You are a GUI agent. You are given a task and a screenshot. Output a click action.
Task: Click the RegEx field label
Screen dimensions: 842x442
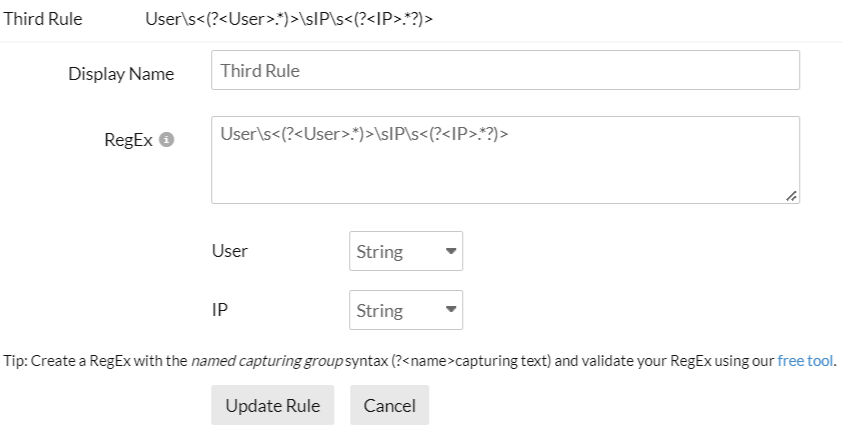click(x=131, y=141)
